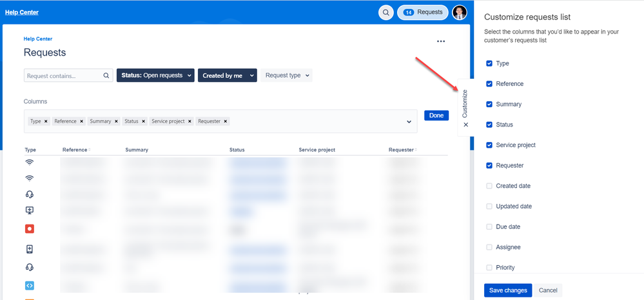
Task: Uncheck the Summary column checkbox
Action: tap(489, 105)
